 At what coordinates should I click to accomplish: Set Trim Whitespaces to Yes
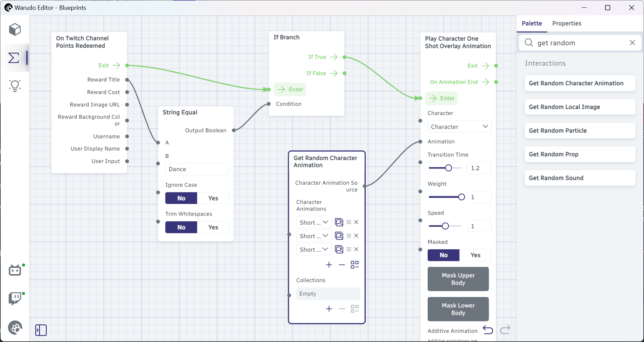click(213, 227)
